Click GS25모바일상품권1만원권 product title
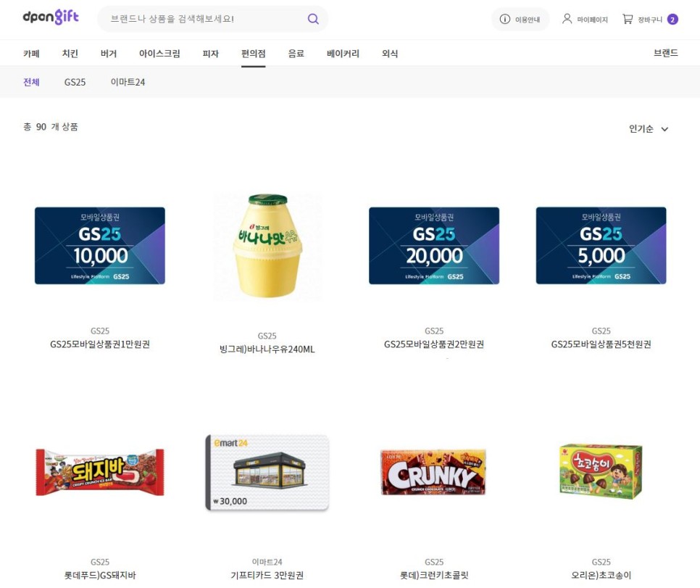The height and width of the screenshot is (588, 700). (x=100, y=344)
